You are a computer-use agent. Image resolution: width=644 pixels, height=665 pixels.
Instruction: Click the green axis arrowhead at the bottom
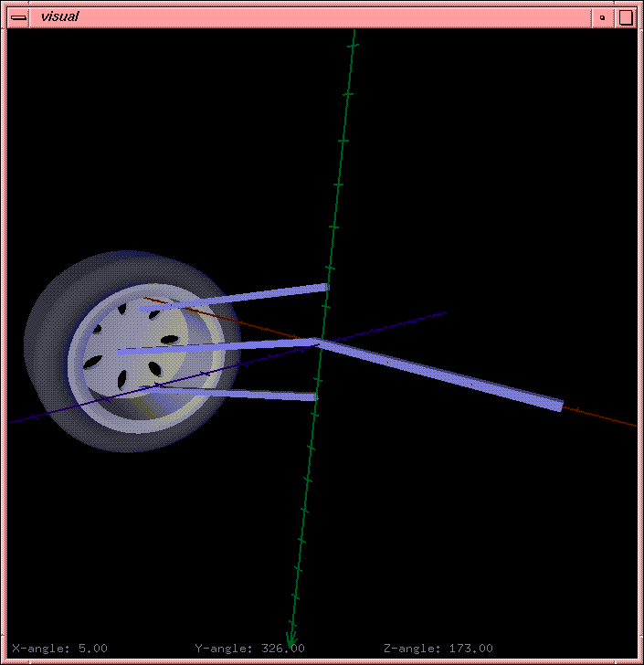291,639
